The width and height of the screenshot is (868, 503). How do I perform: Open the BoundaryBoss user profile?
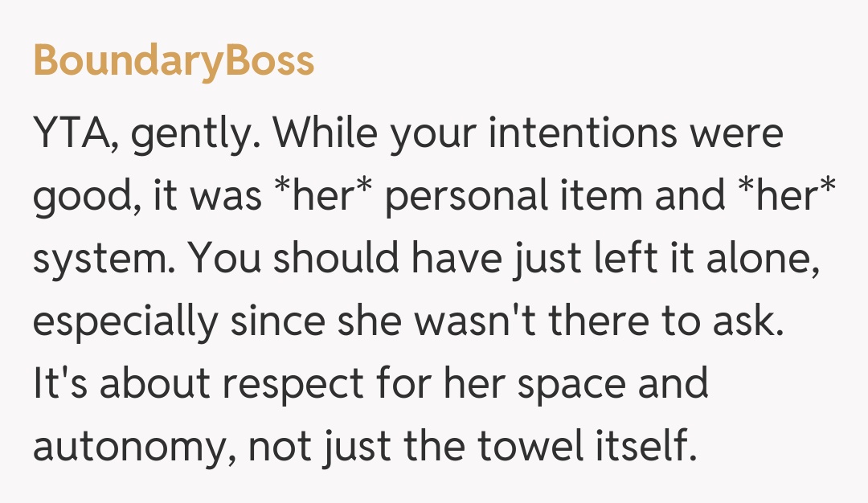click(x=174, y=61)
